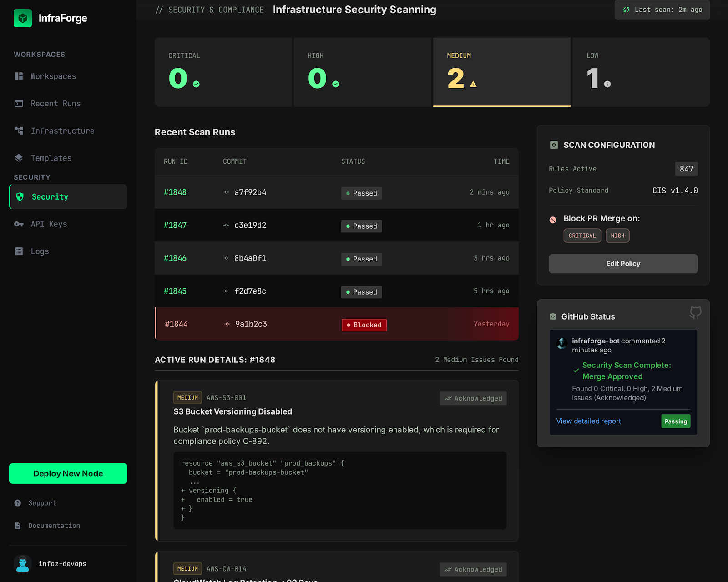This screenshot has height=582, width=728.
Task: Select Templates in the sidebar
Action: 68,158
